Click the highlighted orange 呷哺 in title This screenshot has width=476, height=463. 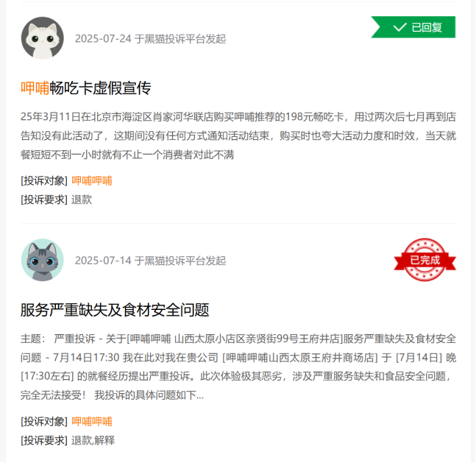pos(35,88)
